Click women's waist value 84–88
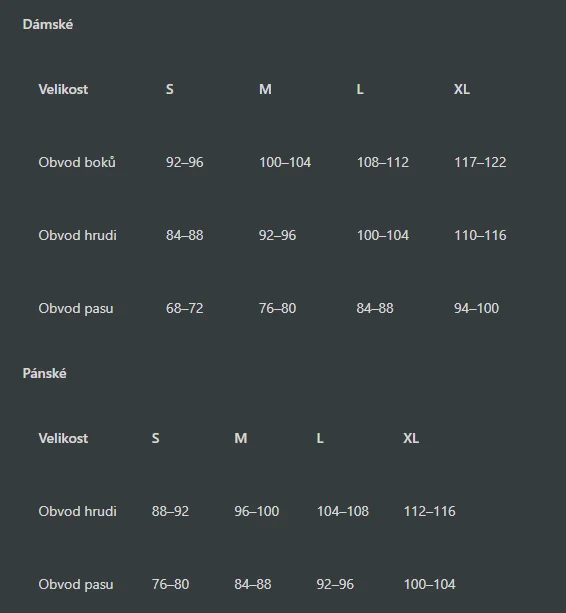This screenshot has height=613, width=566. click(x=375, y=308)
